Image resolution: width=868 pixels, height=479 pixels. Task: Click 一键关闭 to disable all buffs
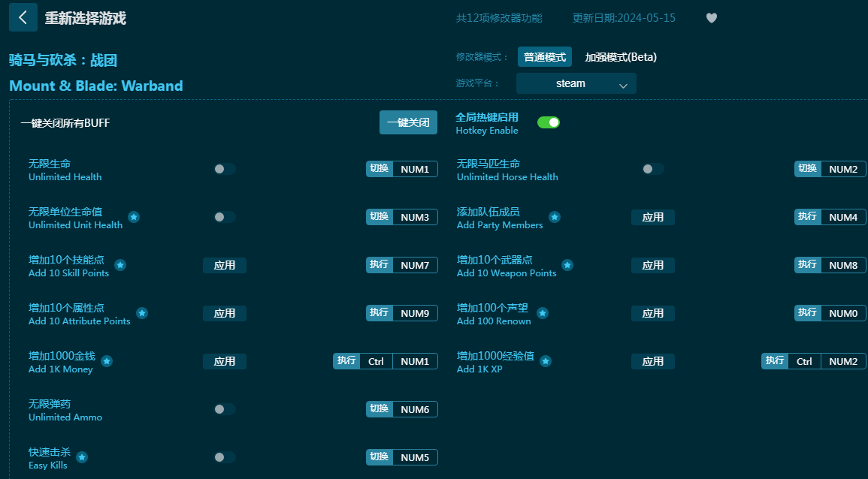coord(409,122)
